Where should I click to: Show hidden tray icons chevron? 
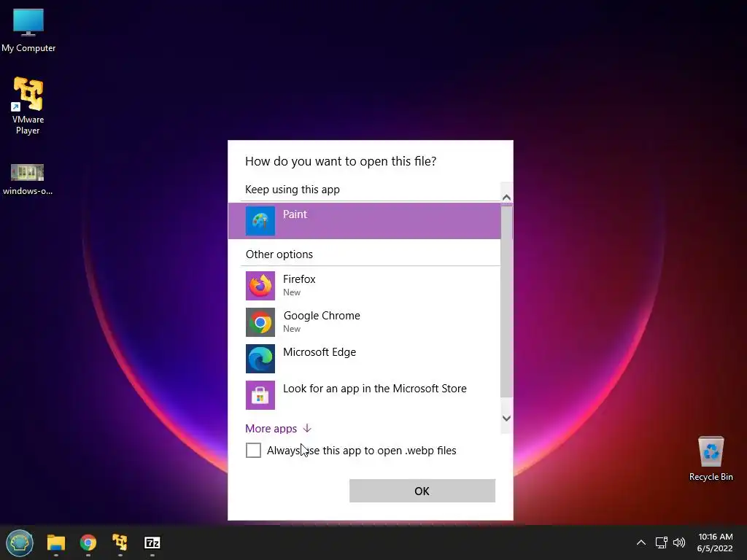pyautogui.click(x=641, y=542)
